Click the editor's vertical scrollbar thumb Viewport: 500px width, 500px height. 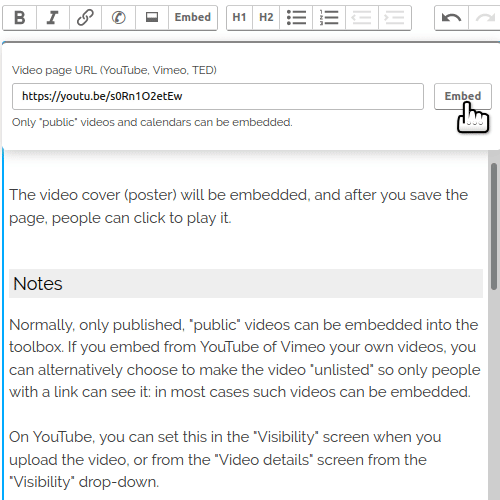pyautogui.click(x=494, y=227)
